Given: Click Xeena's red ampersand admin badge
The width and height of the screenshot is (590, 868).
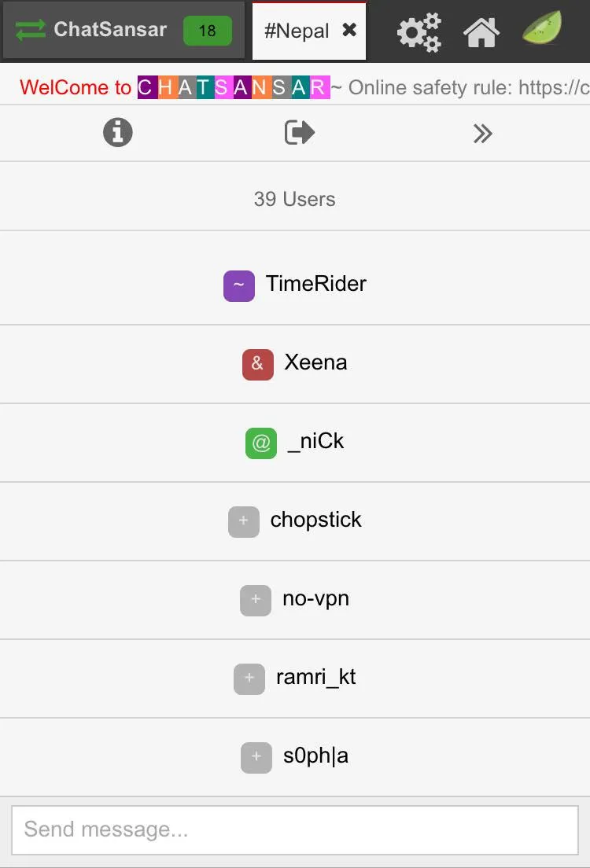Looking at the screenshot, I should [x=257, y=364].
